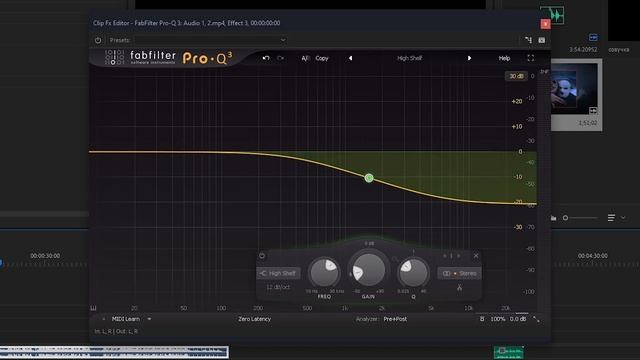
Task: Click the 00:04:30:00 timeline ruler mark
Action: [x=593, y=256]
